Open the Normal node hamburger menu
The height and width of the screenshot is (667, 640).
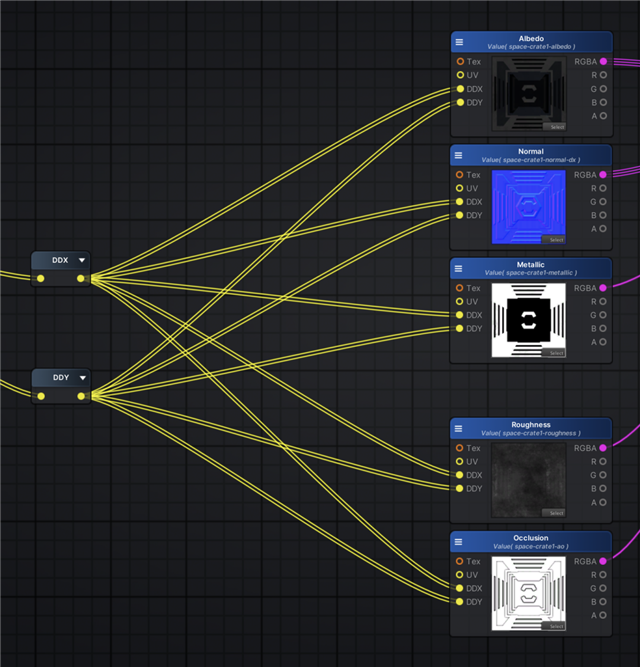459,155
